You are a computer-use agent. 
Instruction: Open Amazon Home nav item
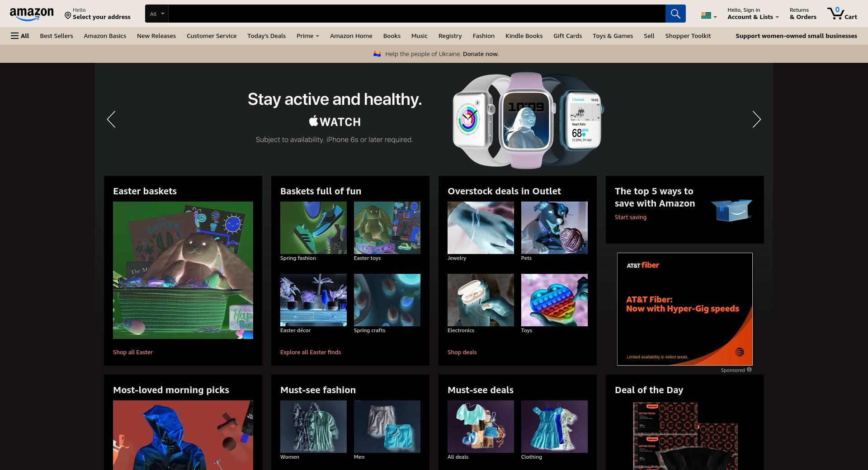[x=351, y=36]
